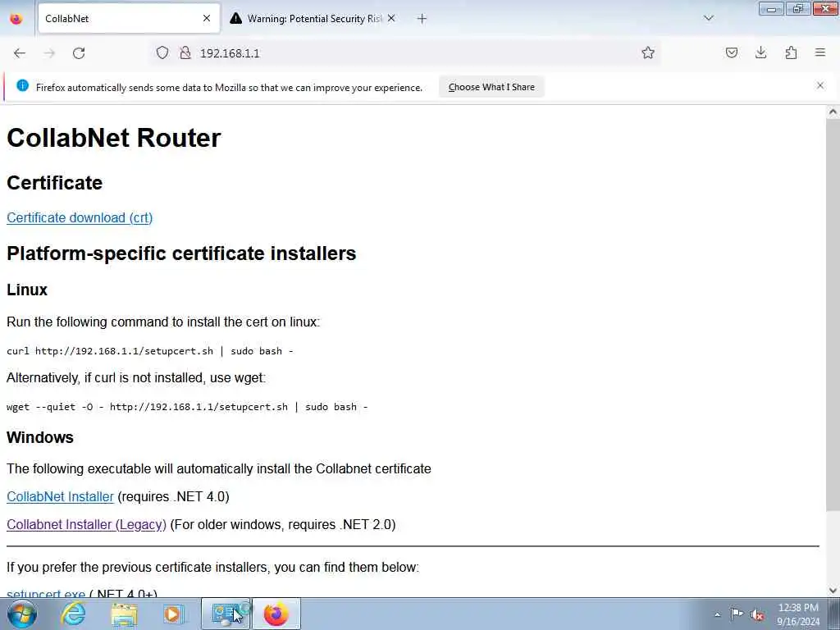Open Collabnet Installer (Legacy) link

pyautogui.click(x=86, y=524)
